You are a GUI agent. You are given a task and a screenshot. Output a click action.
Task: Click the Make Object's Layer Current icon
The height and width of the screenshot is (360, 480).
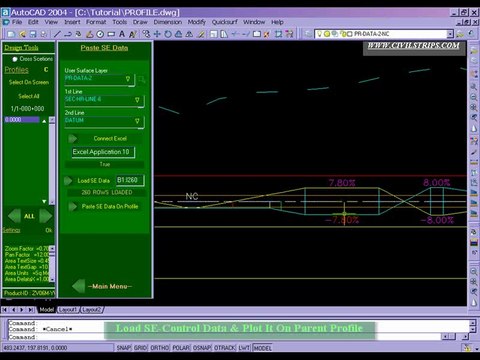[460, 34]
